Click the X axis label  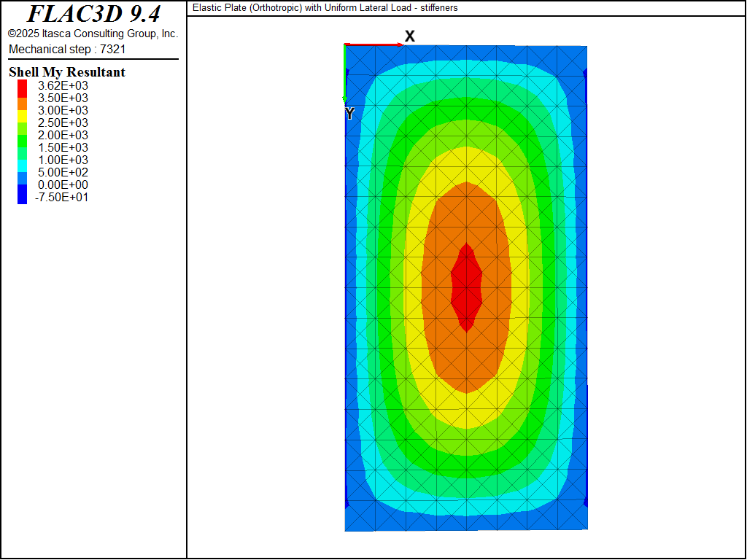[410, 36]
